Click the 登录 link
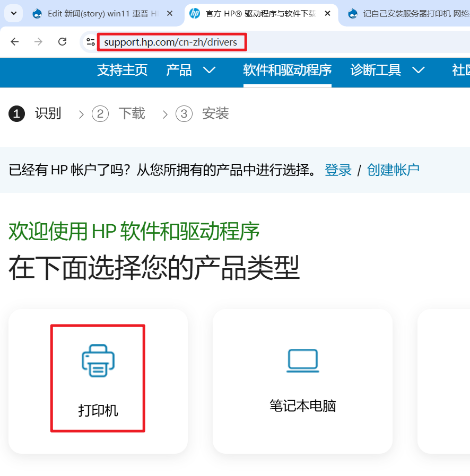The height and width of the screenshot is (476, 470). (338, 170)
